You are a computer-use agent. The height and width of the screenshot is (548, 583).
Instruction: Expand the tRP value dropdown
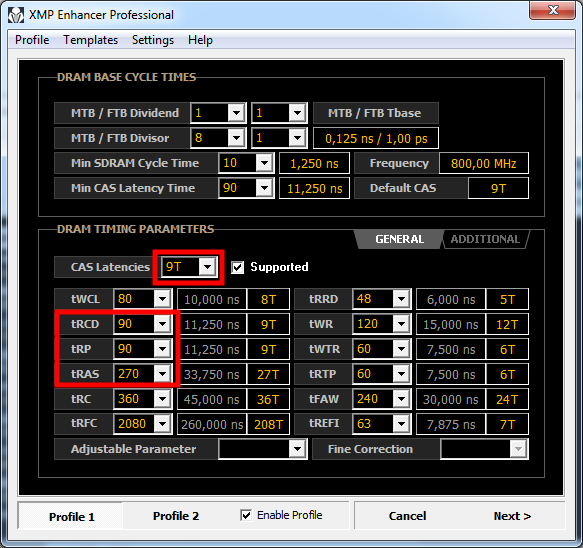tap(162, 349)
